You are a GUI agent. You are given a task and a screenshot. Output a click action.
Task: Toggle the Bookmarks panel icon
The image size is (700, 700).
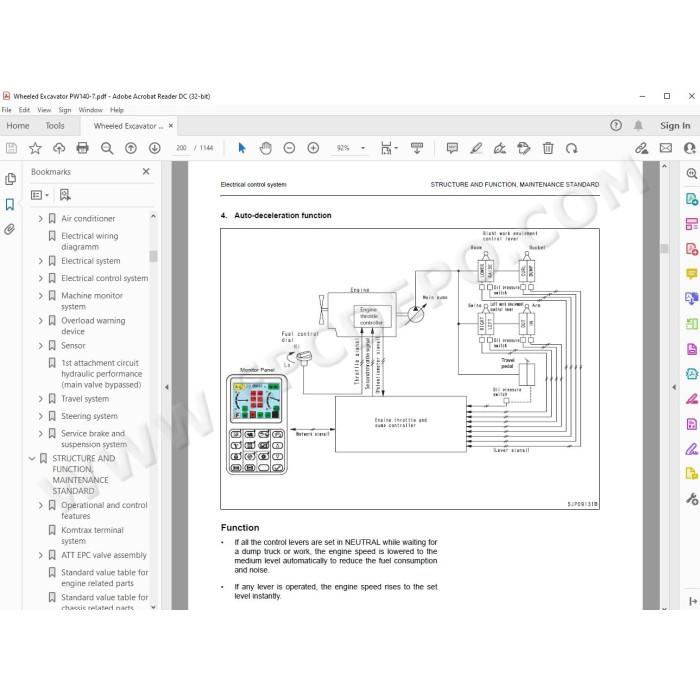point(10,204)
